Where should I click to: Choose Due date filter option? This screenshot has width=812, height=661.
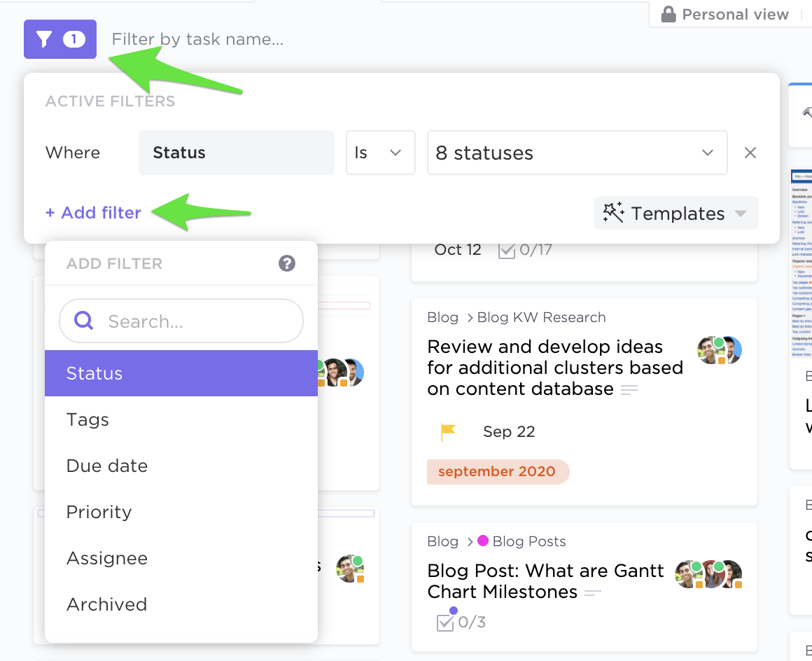tap(107, 466)
